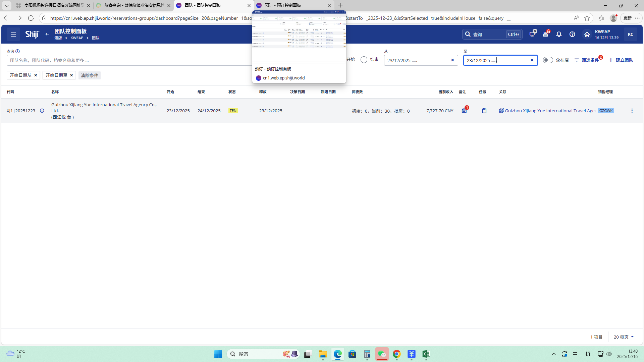Click the 团队名称 search input field
This screenshot has width=644, height=362.
(x=127, y=60)
